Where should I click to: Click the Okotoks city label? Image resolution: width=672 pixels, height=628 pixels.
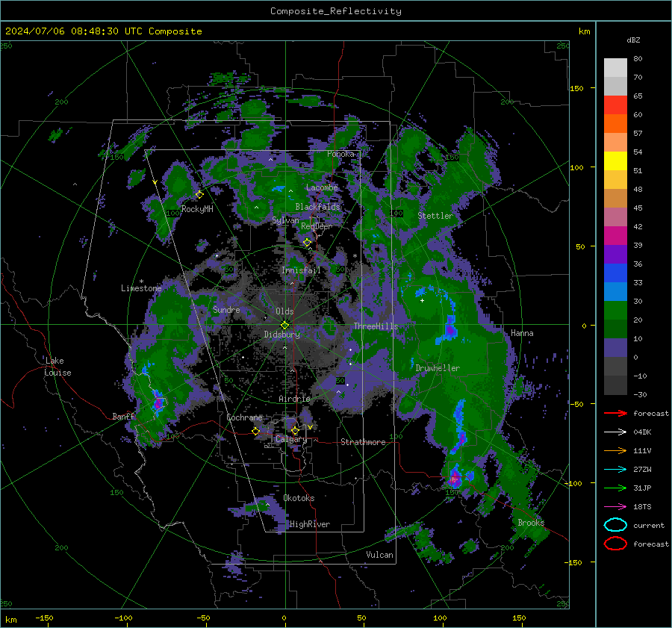(x=299, y=498)
